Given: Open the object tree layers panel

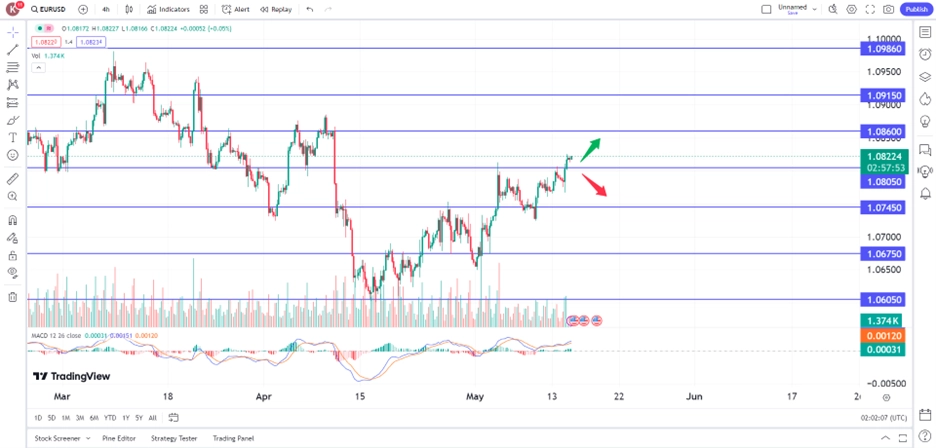Looking at the screenshot, I should coord(925,76).
